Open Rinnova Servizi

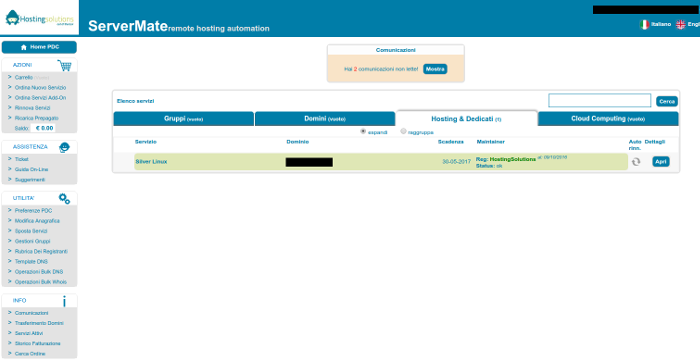(x=33, y=108)
